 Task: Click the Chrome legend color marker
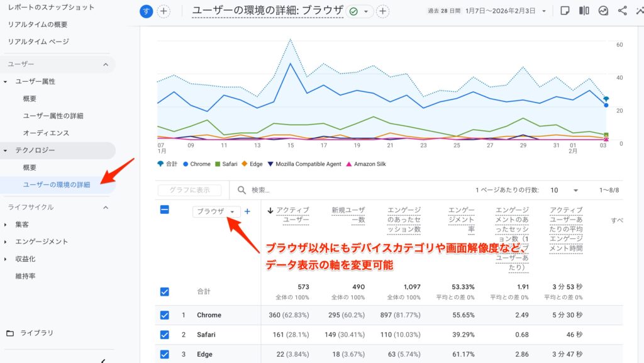click(x=186, y=164)
